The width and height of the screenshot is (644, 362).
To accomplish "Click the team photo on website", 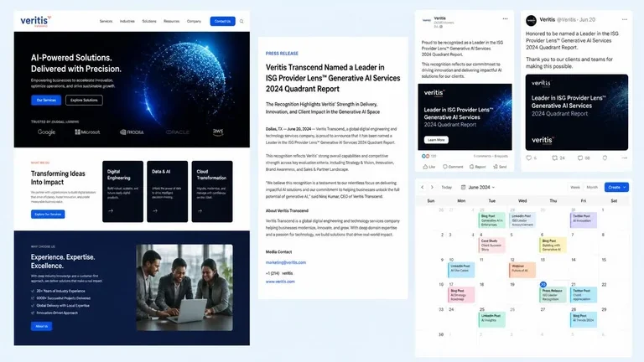I will click(x=184, y=287).
